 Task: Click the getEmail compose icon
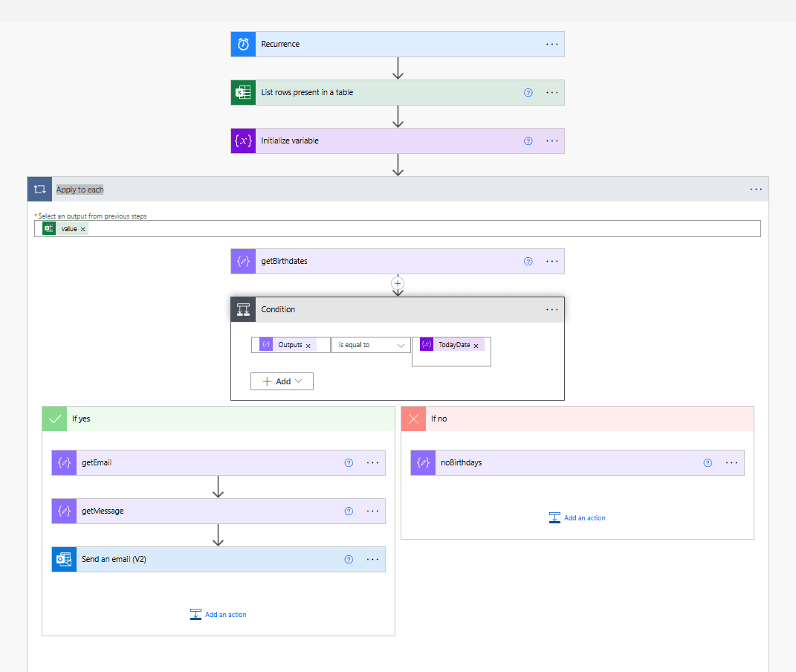pyautogui.click(x=63, y=462)
